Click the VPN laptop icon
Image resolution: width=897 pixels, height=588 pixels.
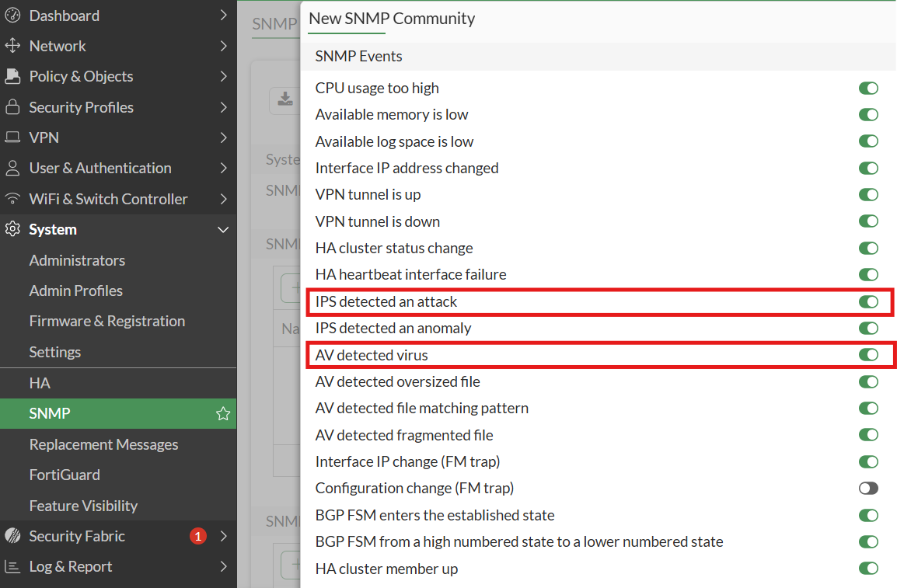coord(12,137)
